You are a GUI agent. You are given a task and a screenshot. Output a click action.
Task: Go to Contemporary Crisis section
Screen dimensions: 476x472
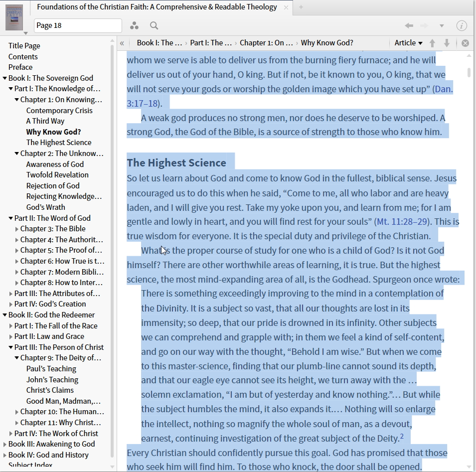pos(59,111)
